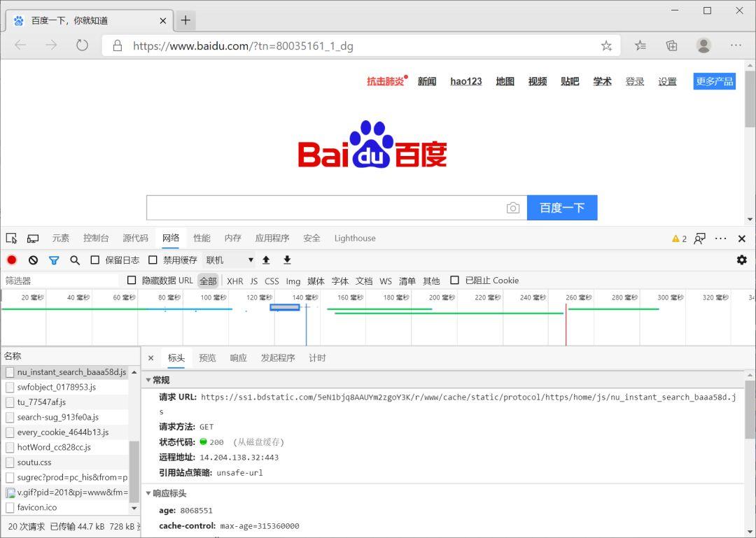Import HAR file with upload arrow icon
The image size is (756, 538).
pos(266,260)
